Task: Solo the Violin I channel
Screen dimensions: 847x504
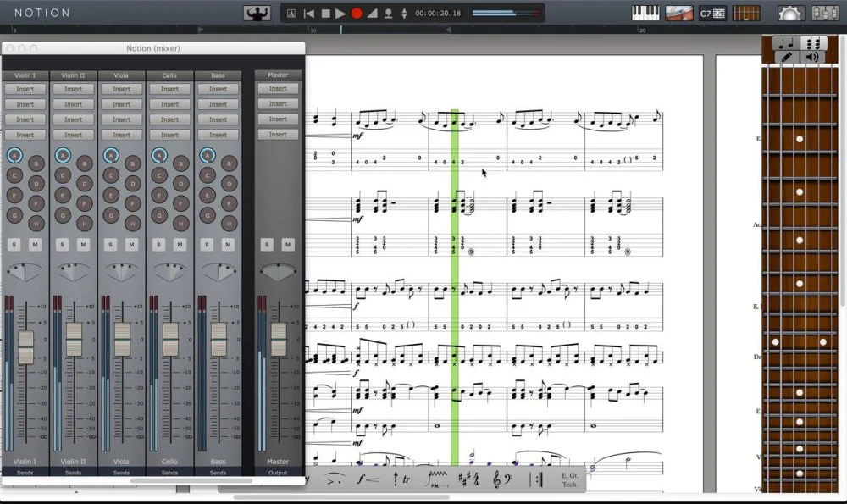Action: pyautogui.click(x=14, y=245)
